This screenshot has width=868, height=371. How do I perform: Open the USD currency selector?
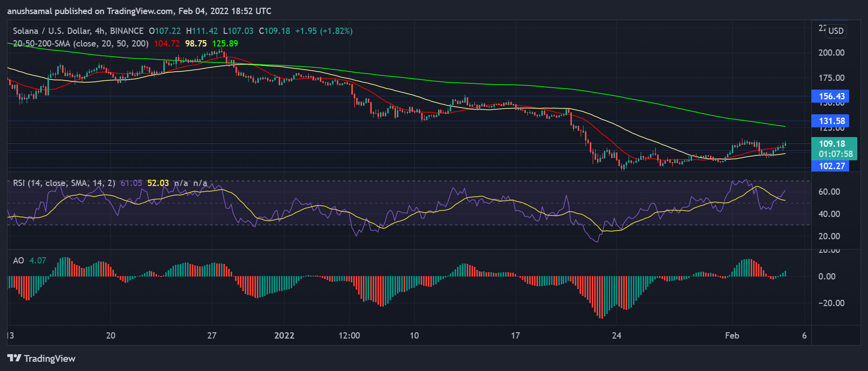[836, 31]
